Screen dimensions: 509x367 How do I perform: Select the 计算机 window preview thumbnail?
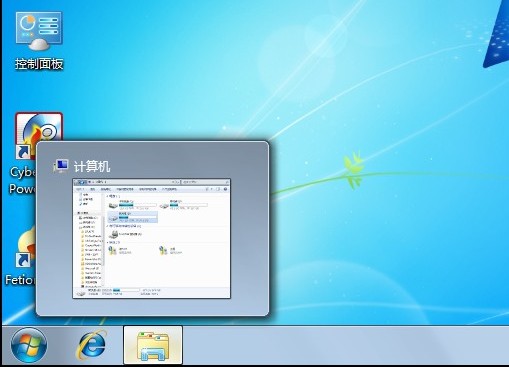pos(152,238)
